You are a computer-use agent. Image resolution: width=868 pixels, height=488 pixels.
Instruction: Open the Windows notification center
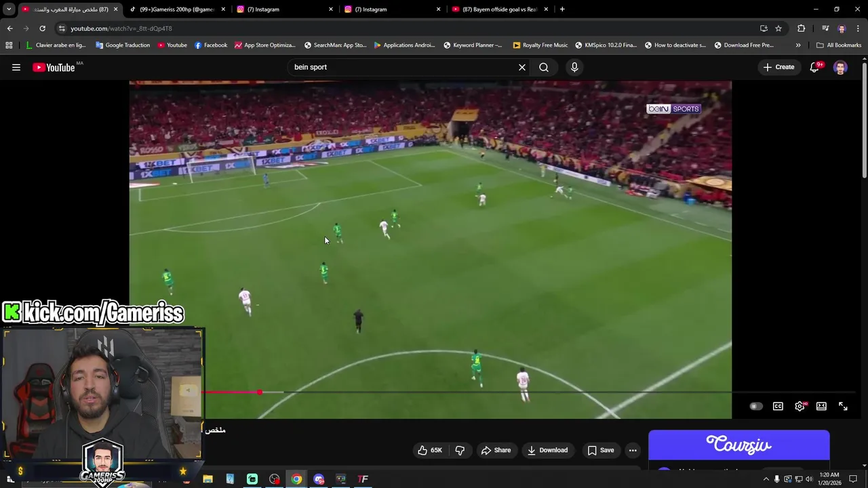click(853, 479)
